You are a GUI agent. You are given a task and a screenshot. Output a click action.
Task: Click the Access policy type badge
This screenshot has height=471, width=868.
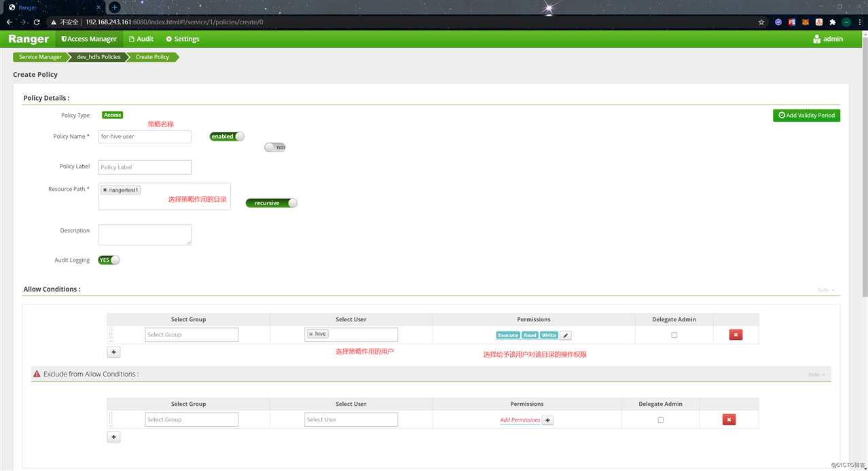coord(113,115)
